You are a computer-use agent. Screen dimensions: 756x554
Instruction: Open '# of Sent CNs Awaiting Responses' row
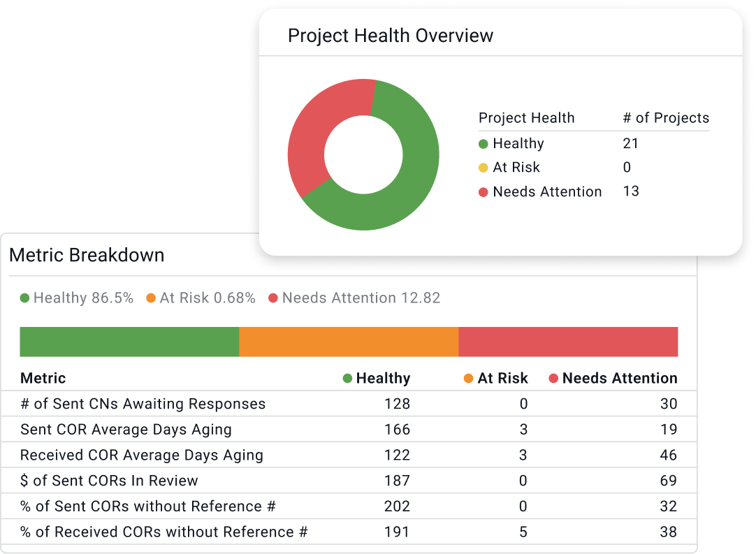coord(143,404)
